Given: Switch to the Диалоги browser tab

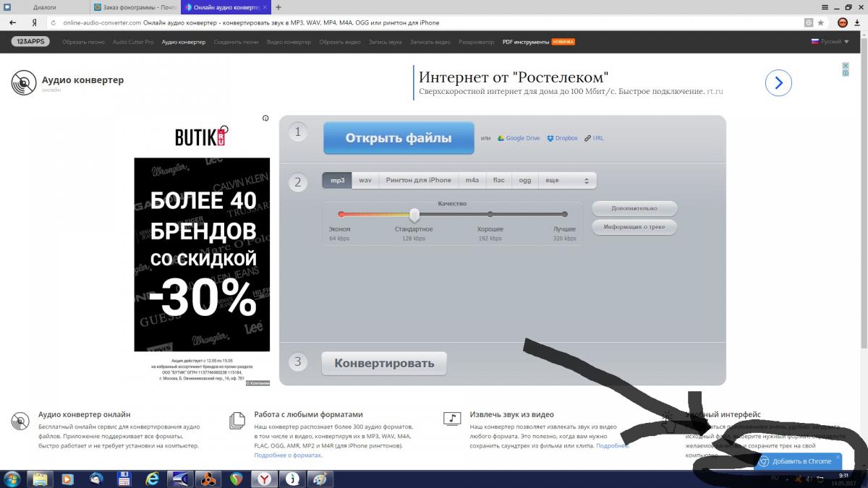Looking at the screenshot, I should tap(44, 7).
